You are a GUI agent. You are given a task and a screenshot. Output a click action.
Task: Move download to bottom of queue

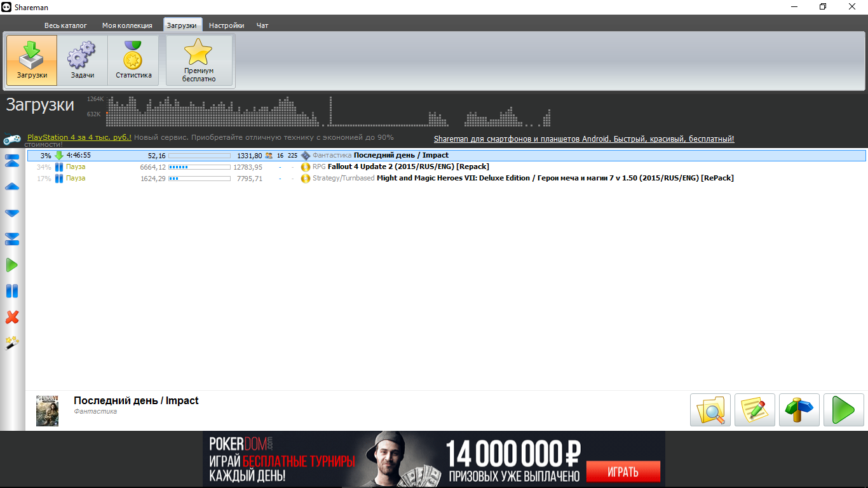click(x=12, y=239)
